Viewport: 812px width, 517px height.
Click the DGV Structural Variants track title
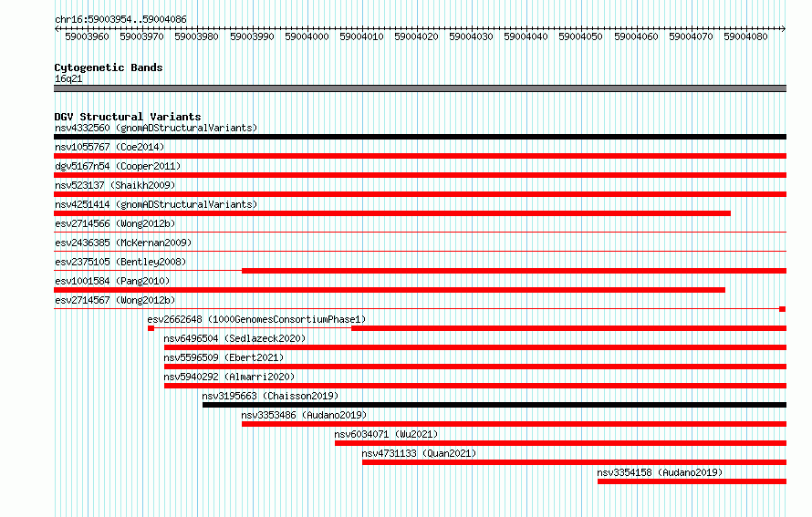[128, 117]
